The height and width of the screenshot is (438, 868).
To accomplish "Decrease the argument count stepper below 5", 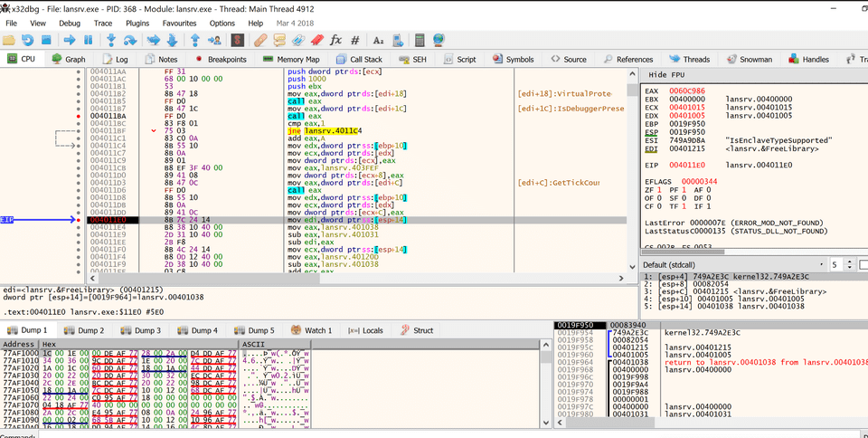I will (x=849, y=268).
